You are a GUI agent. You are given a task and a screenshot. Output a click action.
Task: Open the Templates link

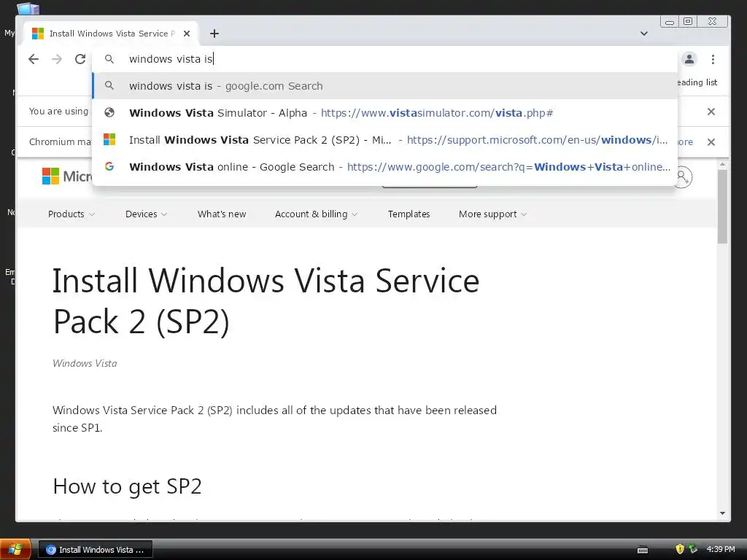click(409, 214)
